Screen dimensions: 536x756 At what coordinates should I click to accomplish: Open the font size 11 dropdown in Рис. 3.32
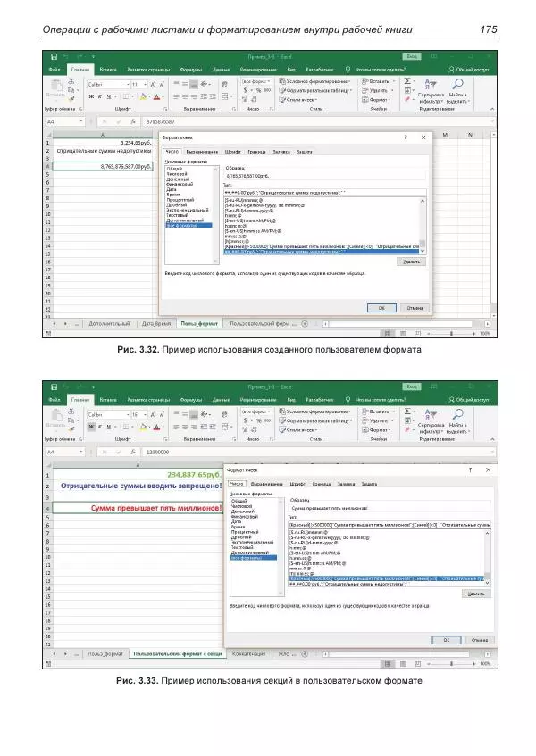pyautogui.click(x=146, y=85)
